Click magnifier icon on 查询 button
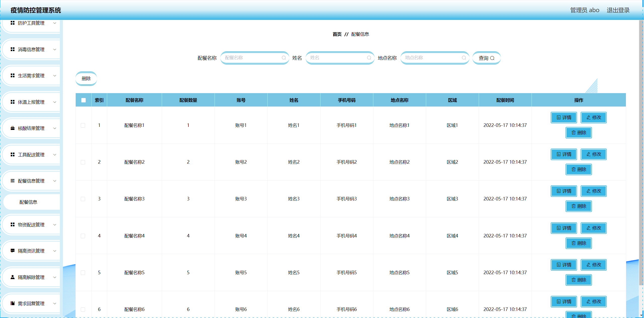This screenshot has height=318, width=644. pyautogui.click(x=492, y=58)
